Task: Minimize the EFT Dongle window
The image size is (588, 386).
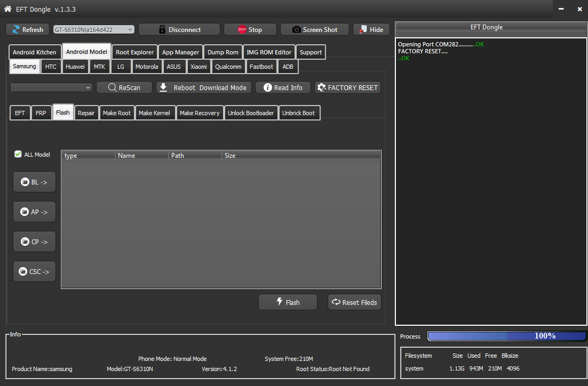Action: (x=561, y=9)
